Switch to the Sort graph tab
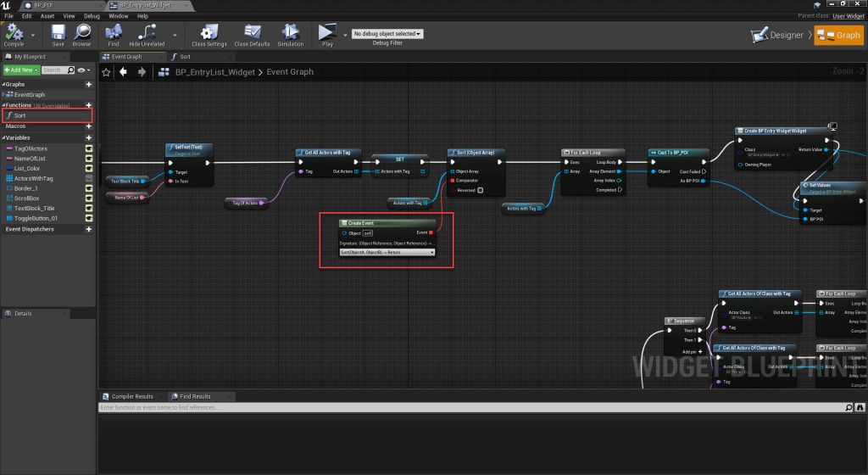 pyautogui.click(x=184, y=57)
